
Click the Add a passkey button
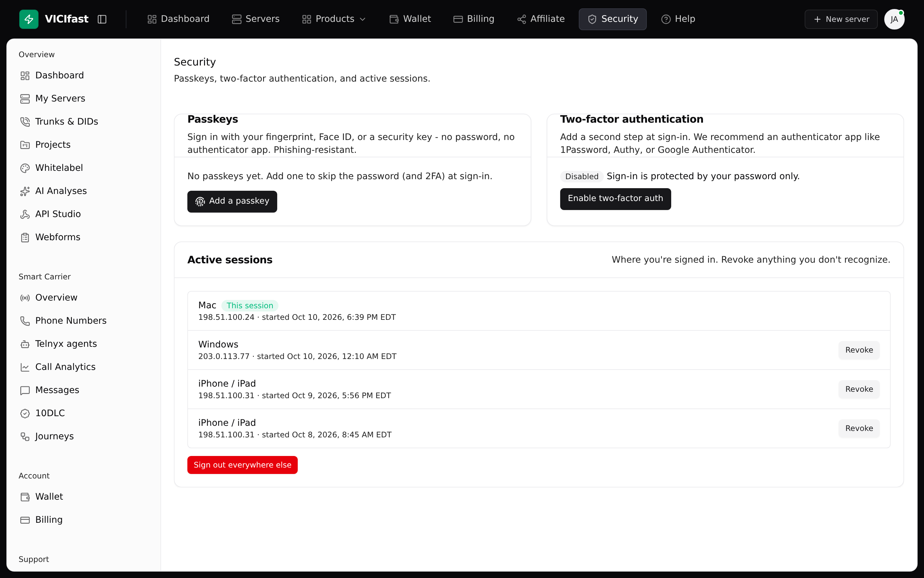tap(232, 201)
